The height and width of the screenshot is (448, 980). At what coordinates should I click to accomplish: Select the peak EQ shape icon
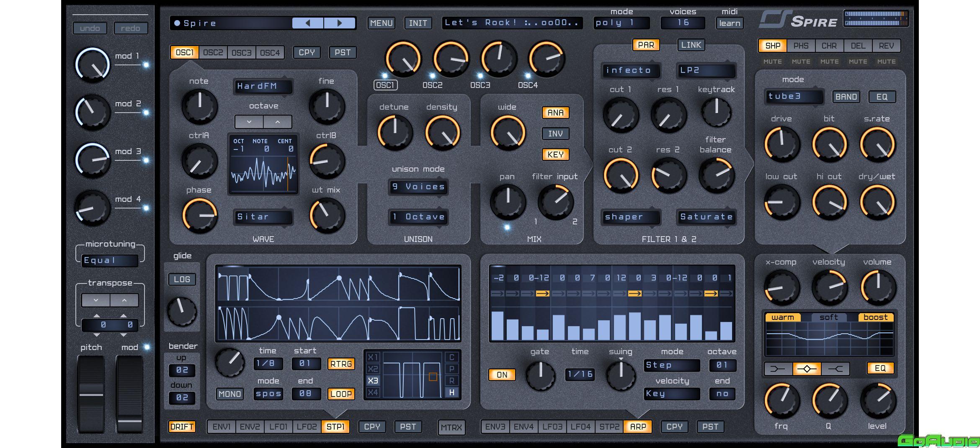[x=807, y=368]
